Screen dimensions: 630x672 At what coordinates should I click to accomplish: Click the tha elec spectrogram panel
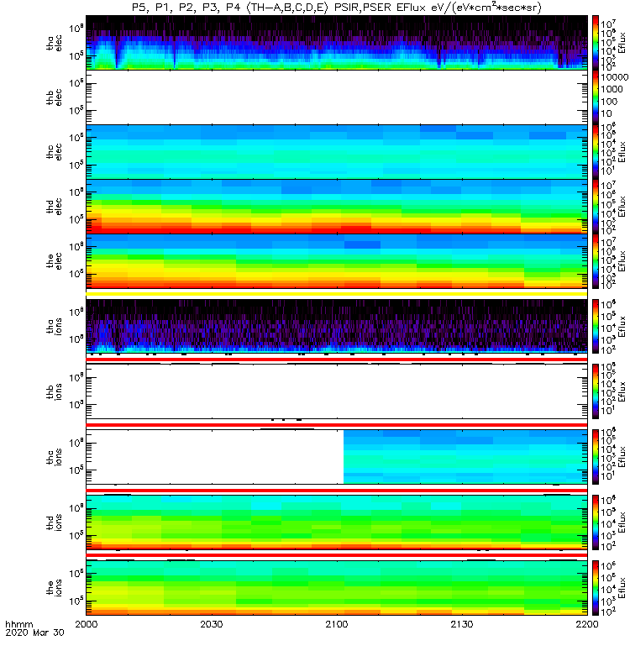pos(337,43)
